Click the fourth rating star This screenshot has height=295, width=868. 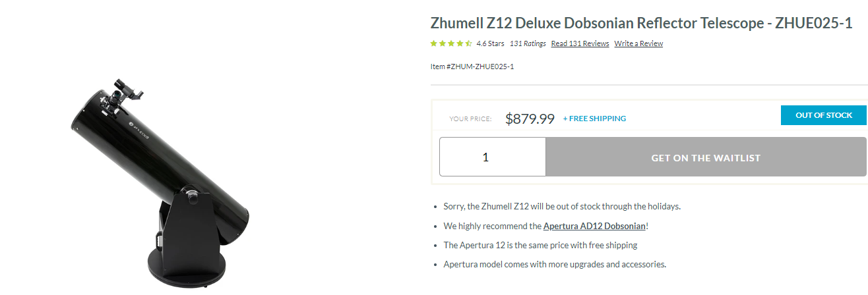460,44
